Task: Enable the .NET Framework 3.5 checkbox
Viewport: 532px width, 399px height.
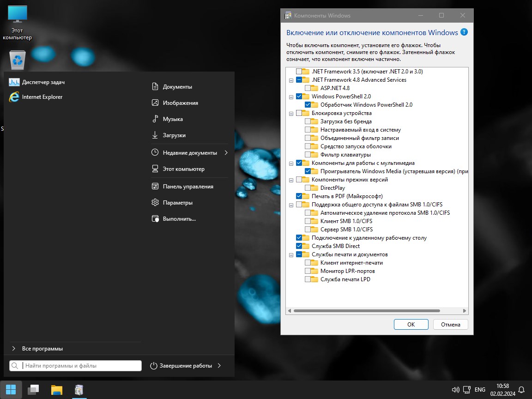Action: click(299, 72)
